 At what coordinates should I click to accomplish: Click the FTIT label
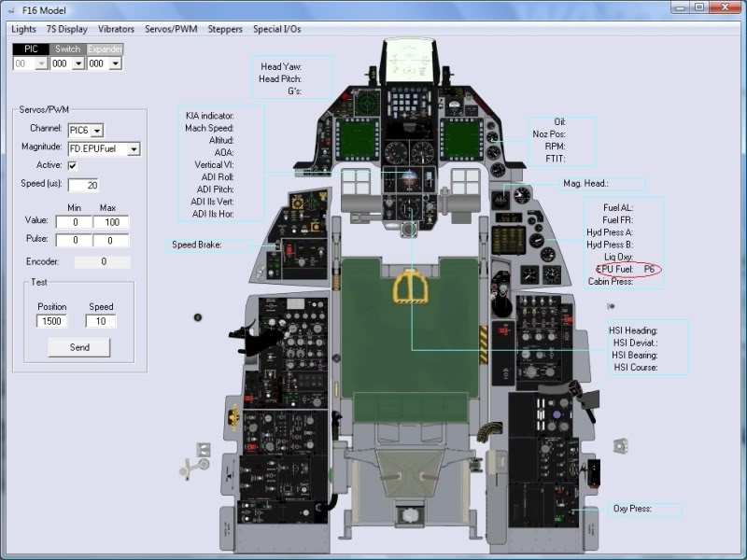click(x=556, y=159)
